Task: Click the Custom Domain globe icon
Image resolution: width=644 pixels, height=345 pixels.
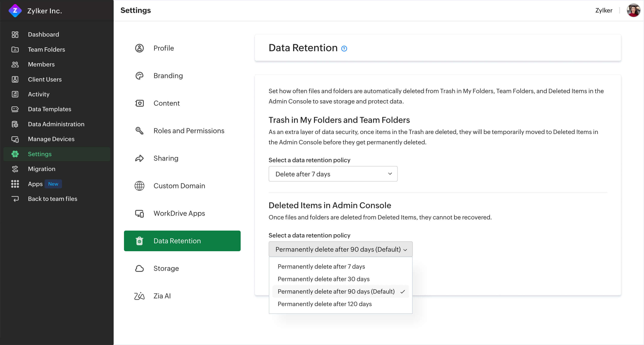Action: coord(139,185)
